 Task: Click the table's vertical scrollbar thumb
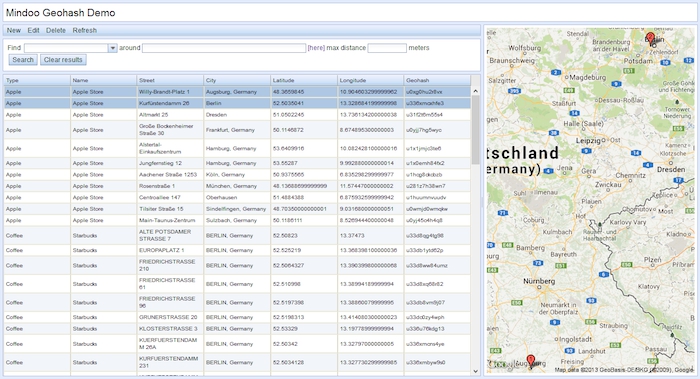pos(475,129)
